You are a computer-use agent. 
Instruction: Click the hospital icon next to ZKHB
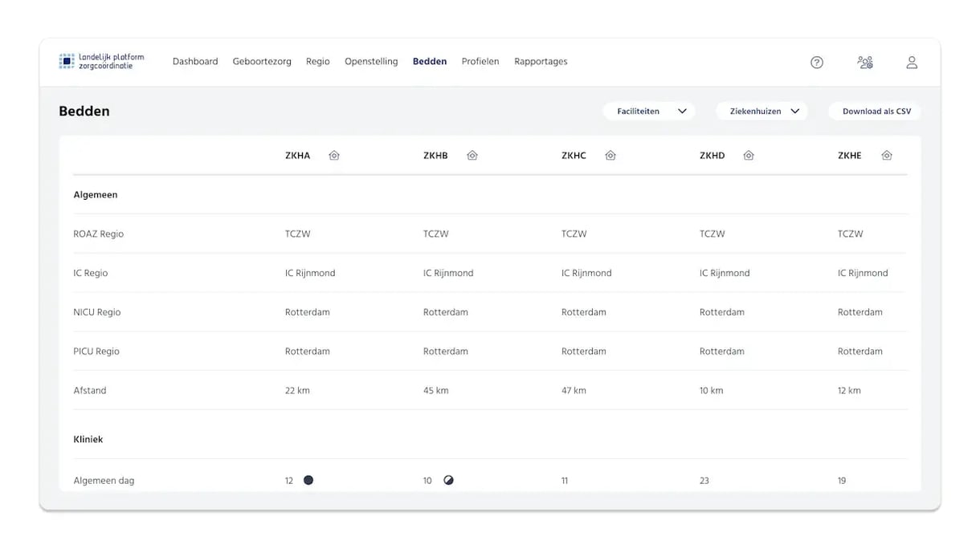472,156
